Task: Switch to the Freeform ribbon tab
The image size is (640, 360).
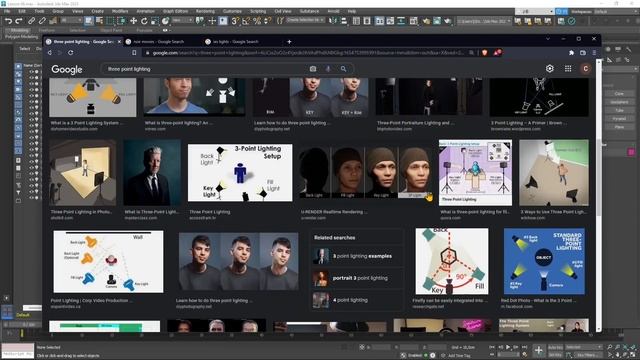Action: click(47, 30)
